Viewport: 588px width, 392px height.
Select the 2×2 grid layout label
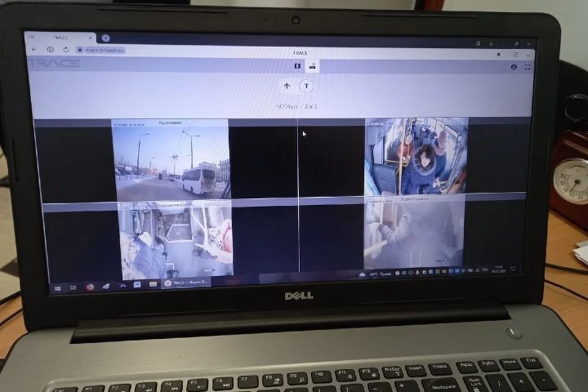[311, 107]
